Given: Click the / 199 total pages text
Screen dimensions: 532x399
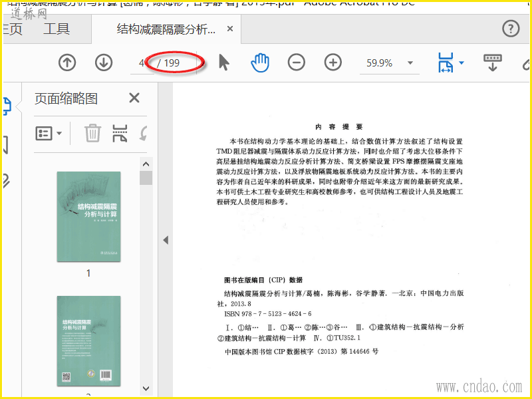Looking at the screenshot, I should coord(168,63).
